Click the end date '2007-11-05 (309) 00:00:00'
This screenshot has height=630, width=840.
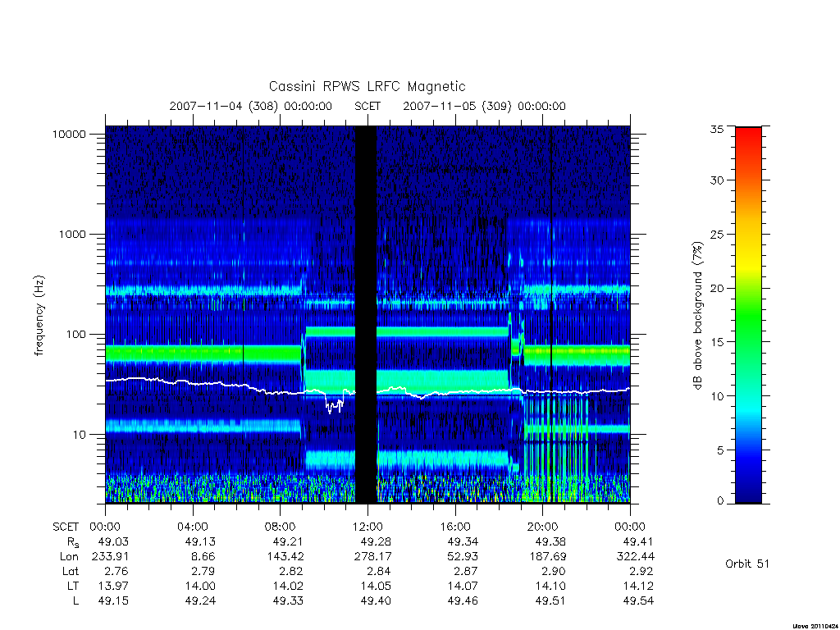pos(484,106)
